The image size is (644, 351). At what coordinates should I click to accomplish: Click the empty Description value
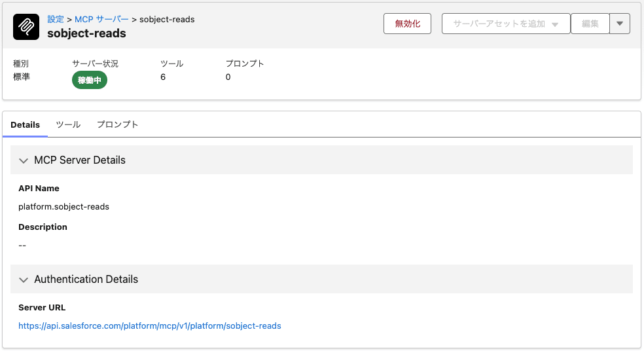[x=22, y=245]
